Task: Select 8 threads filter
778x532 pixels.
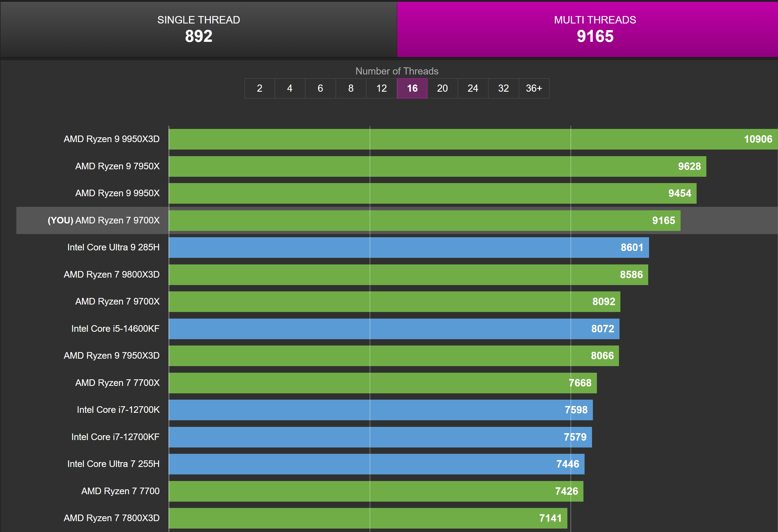Action: tap(351, 88)
